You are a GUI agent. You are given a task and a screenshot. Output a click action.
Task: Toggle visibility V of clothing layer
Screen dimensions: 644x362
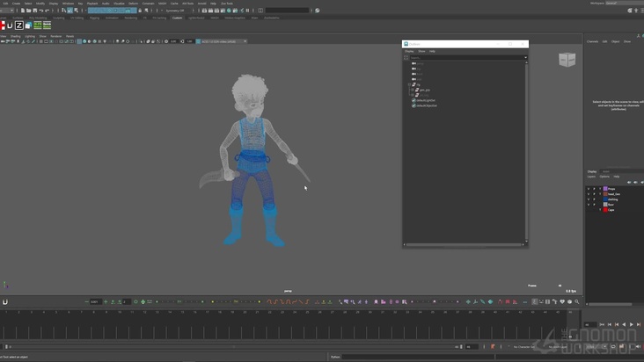[589, 199]
